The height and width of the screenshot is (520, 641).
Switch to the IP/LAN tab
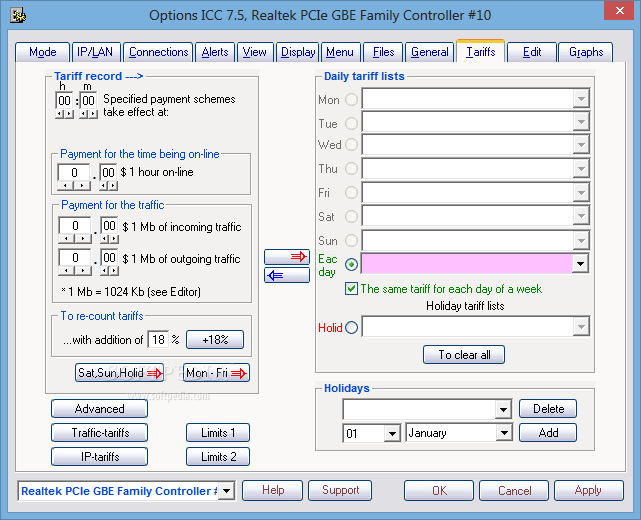(x=95, y=52)
